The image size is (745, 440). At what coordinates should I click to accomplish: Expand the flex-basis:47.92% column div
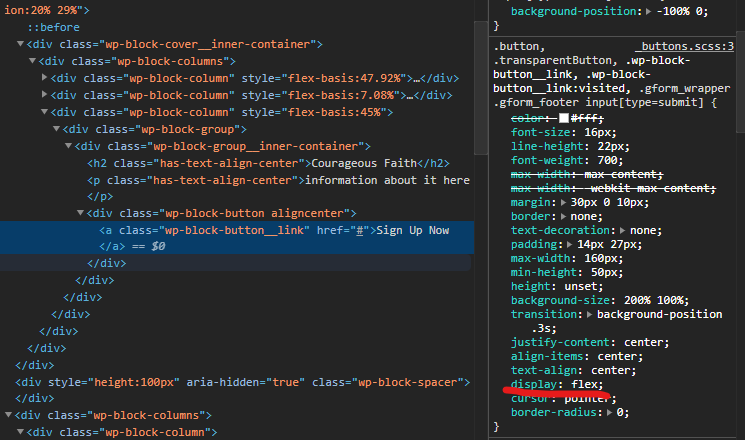(x=45, y=78)
